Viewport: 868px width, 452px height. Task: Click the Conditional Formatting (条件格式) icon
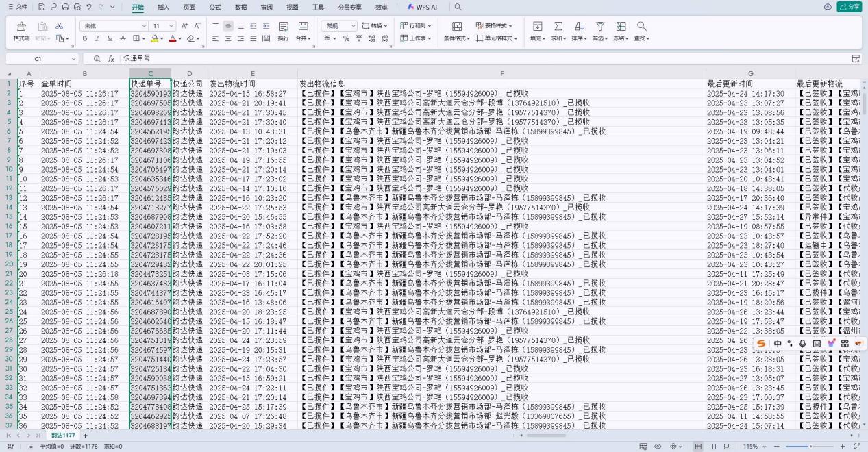click(457, 26)
